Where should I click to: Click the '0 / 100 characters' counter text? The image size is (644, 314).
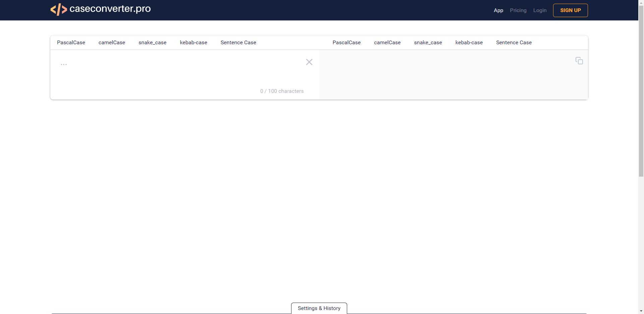pyautogui.click(x=282, y=91)
